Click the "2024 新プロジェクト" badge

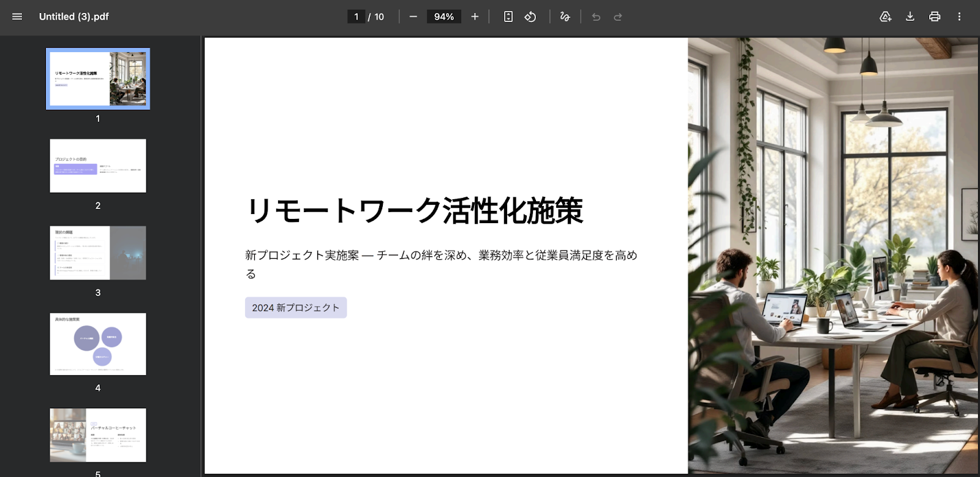(296, 308)
